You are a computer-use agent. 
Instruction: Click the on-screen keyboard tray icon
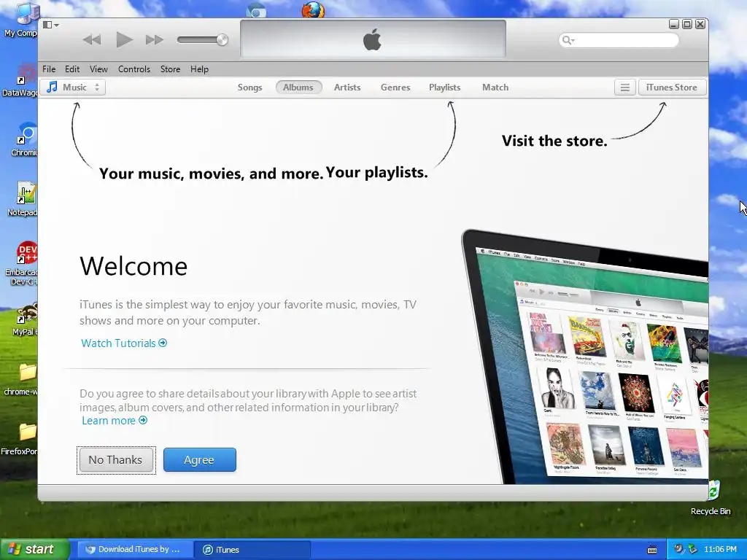coord(652,550)
